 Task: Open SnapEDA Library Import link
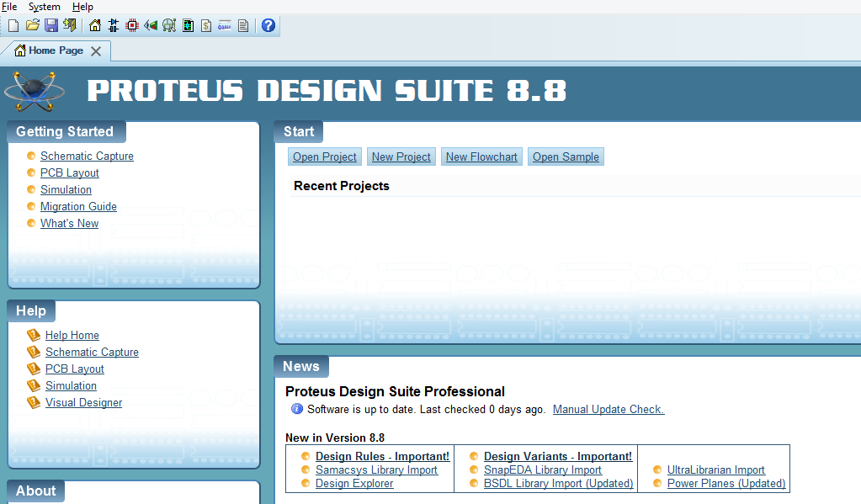pyautogui.click(x=543, y=470)
